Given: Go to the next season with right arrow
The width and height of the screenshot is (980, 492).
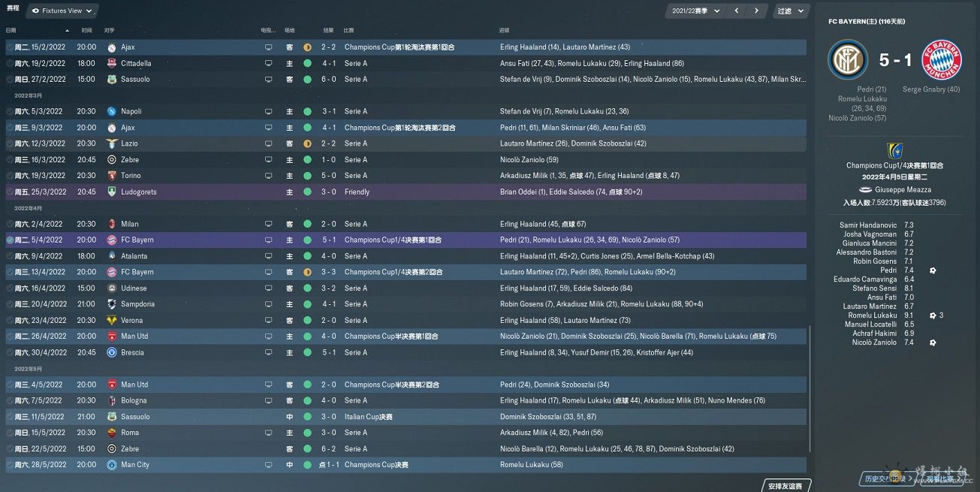Looking at the screenshot, I should pyautogui.click(x=756, y=11).
